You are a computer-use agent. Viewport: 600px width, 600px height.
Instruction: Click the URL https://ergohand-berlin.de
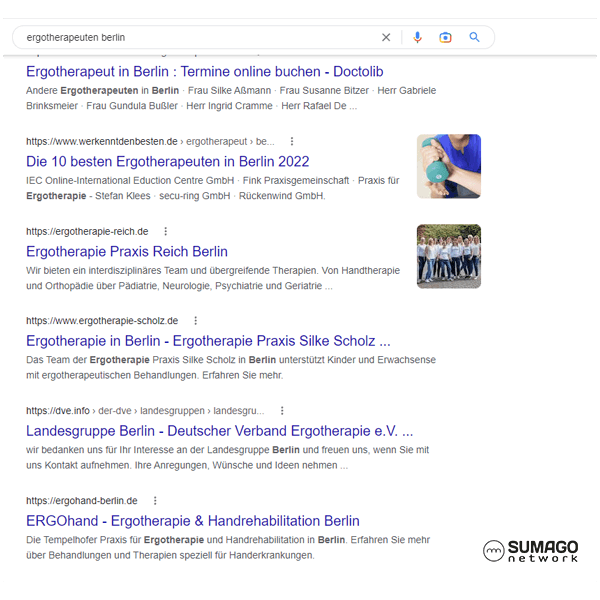pos(82,501)
